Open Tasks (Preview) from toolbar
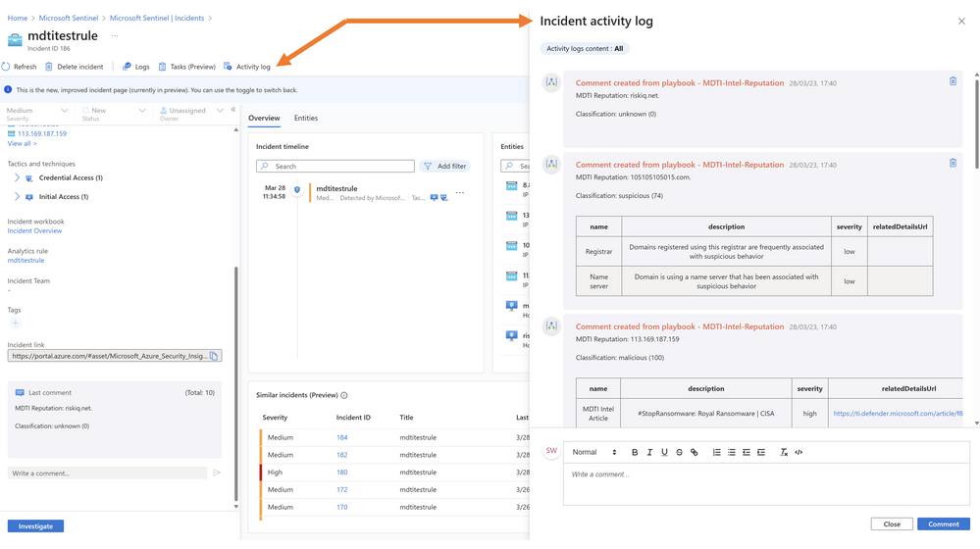Screen dimensions: 980x549 pyautogui.click(x=186, y=67)
